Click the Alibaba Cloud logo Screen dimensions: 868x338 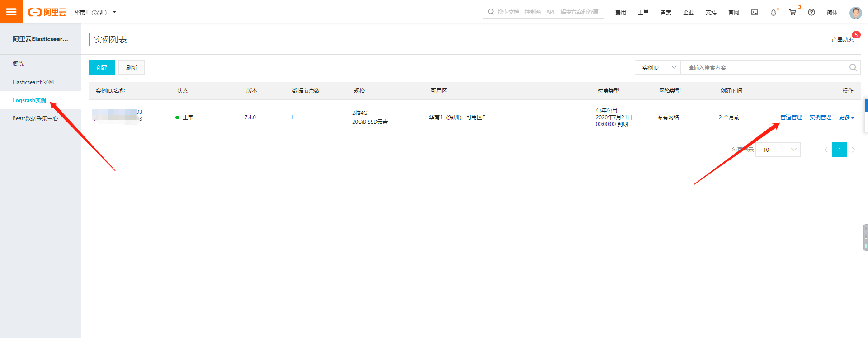pos(47,12)
